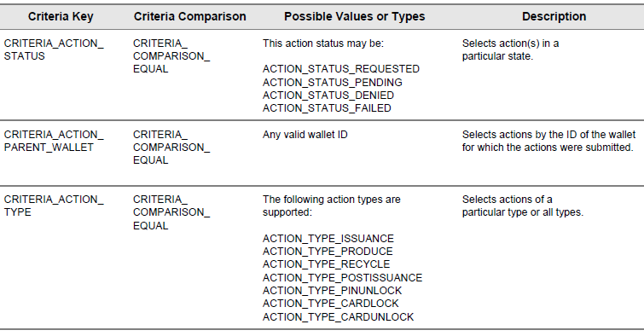The height and width of the screenshot is (336, 644).
Task: Click ACTION_TYPE_PRODUCE value
Action: pyautogui.click(x=328, y=252)
